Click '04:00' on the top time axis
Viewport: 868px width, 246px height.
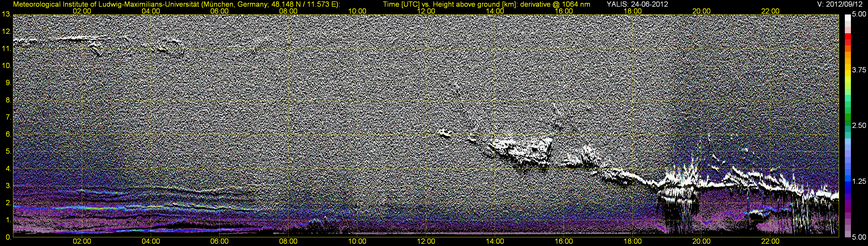click(x=151, y=11)
